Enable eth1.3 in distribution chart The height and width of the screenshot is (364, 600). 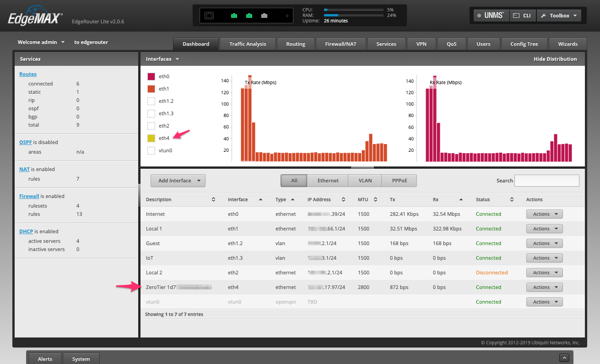click(151, 113)
